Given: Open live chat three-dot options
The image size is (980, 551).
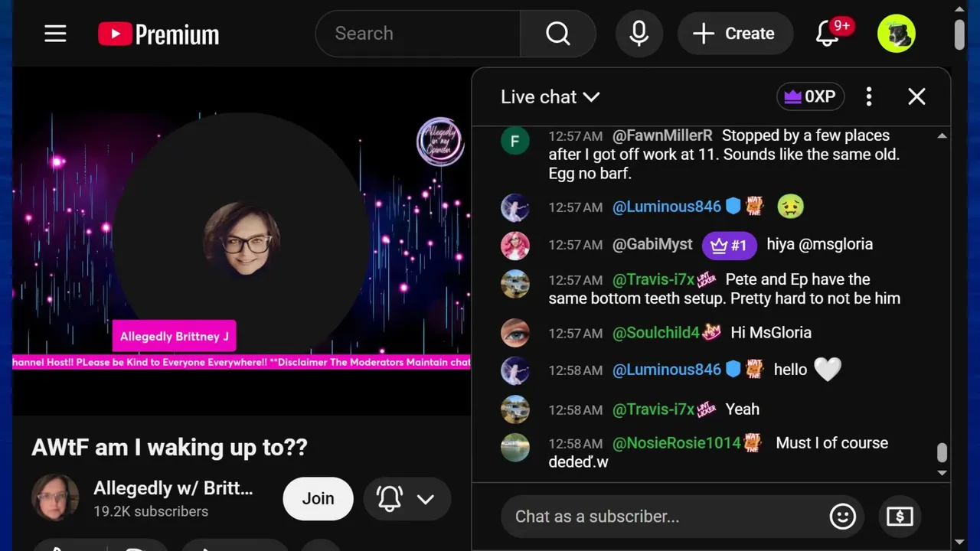Looking at the screenshot, I should pos(868,96).
